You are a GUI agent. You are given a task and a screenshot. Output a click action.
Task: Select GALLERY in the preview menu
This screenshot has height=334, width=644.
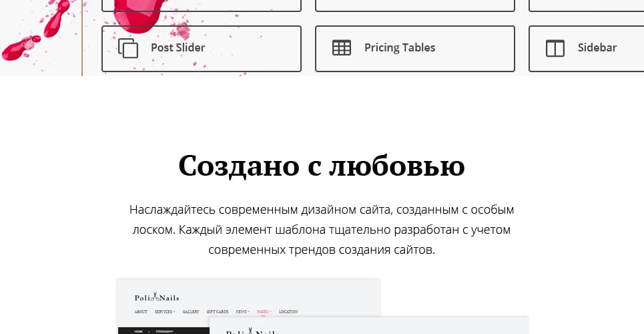coord(191,312)
